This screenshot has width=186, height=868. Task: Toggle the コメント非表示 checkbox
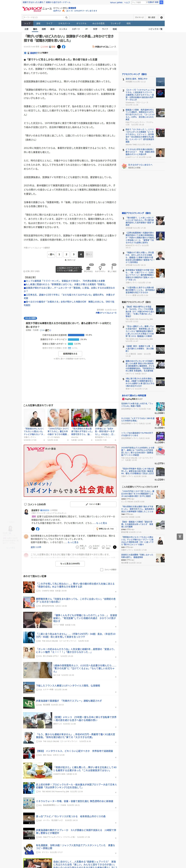(102, 570)
